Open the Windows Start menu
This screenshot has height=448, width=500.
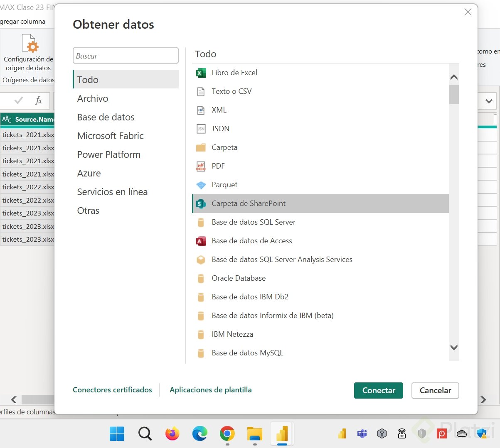(x=117, y=434)
